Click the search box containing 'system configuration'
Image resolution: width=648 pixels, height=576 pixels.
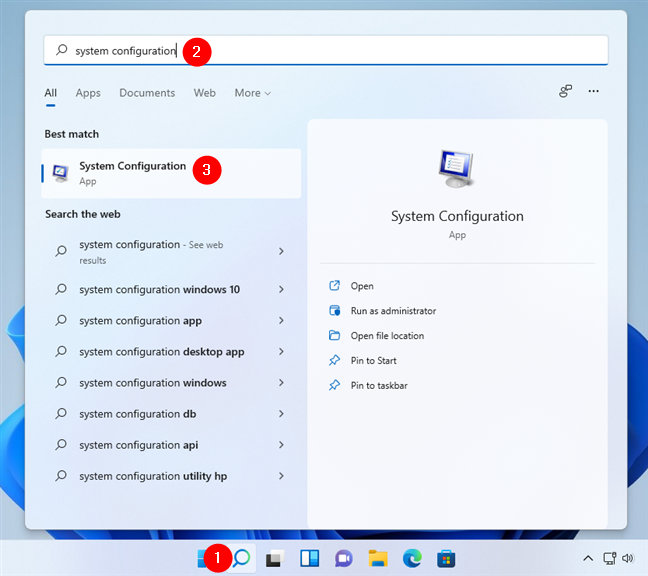(326, 50)
